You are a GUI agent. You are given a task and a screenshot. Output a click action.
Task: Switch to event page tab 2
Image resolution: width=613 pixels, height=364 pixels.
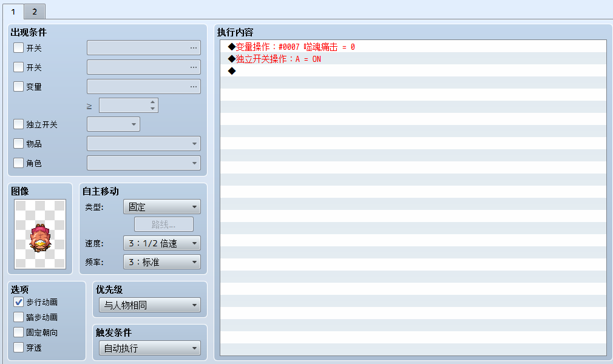[35, 12]
